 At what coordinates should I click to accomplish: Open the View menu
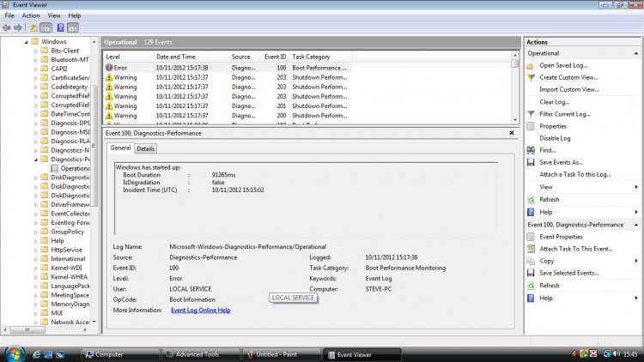(x=54, y=15)
